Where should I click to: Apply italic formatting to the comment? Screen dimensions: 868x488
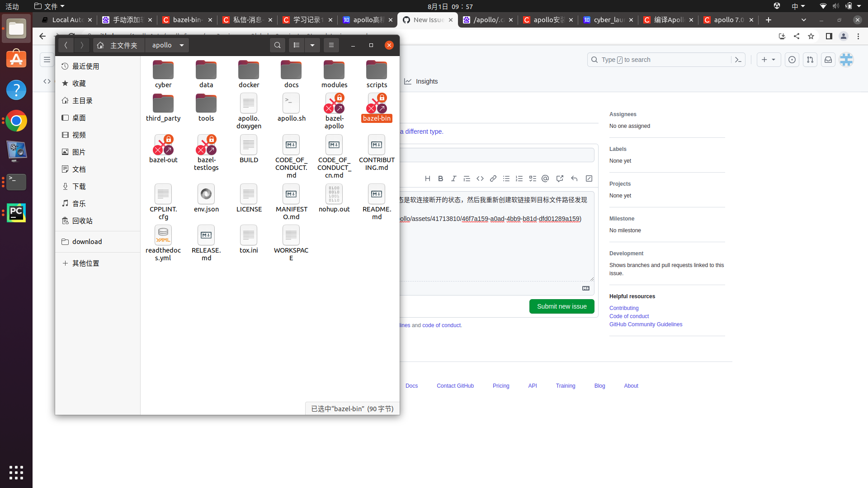coord(453,178)
